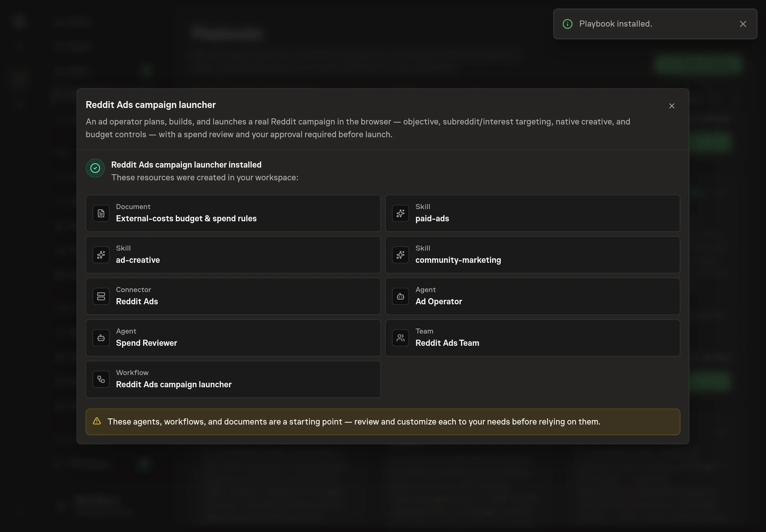Click the document icon for External-costs budget
Screen dimensions: 766x532
pos(101,213)
